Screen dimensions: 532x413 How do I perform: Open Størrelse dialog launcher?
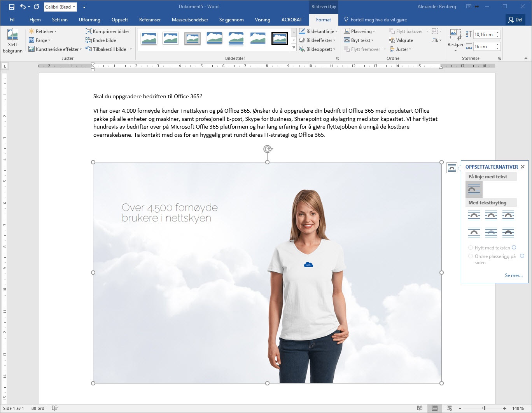499,58
